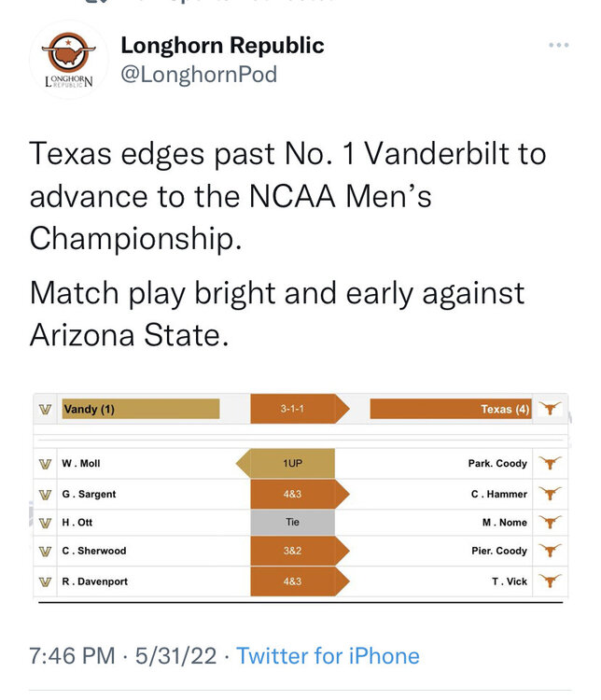
Task: Select the orange Texas (4) team bar
Action: tap(451, 409)
